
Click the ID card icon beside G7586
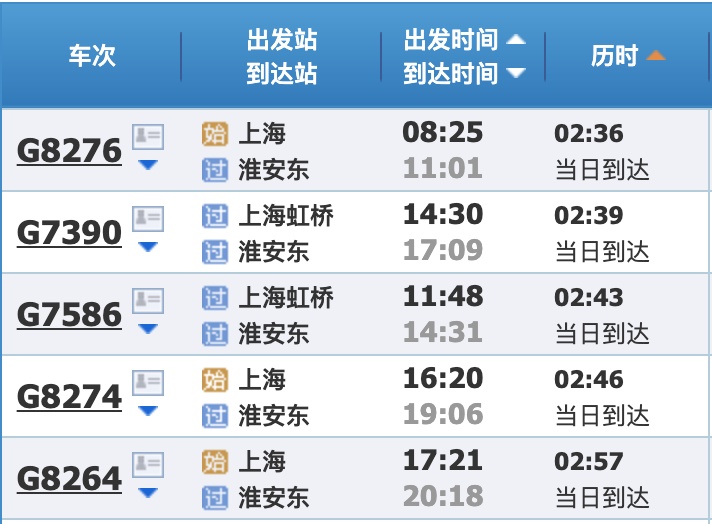tap(148, 301)
